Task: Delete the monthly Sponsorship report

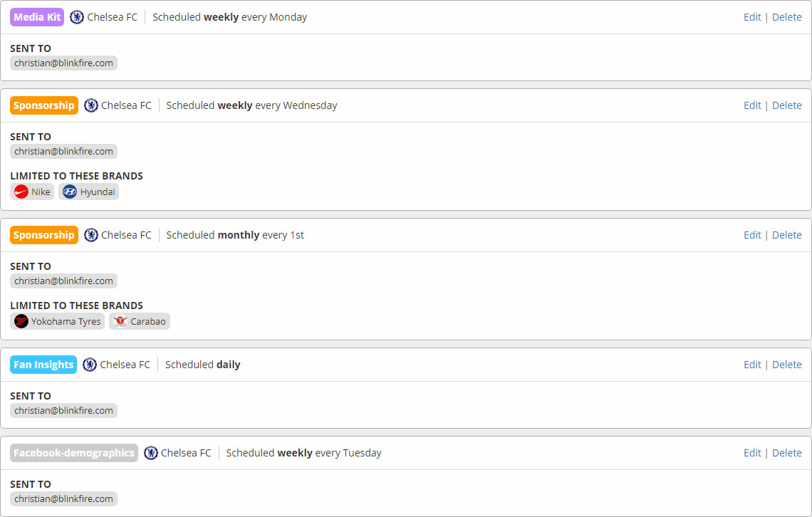Action: click(x=787, y=235)
